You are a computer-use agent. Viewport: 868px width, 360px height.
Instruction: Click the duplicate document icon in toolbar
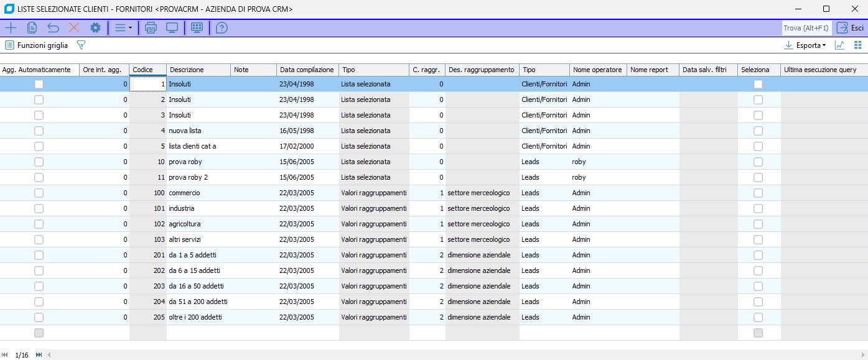(x=32, y=27)
